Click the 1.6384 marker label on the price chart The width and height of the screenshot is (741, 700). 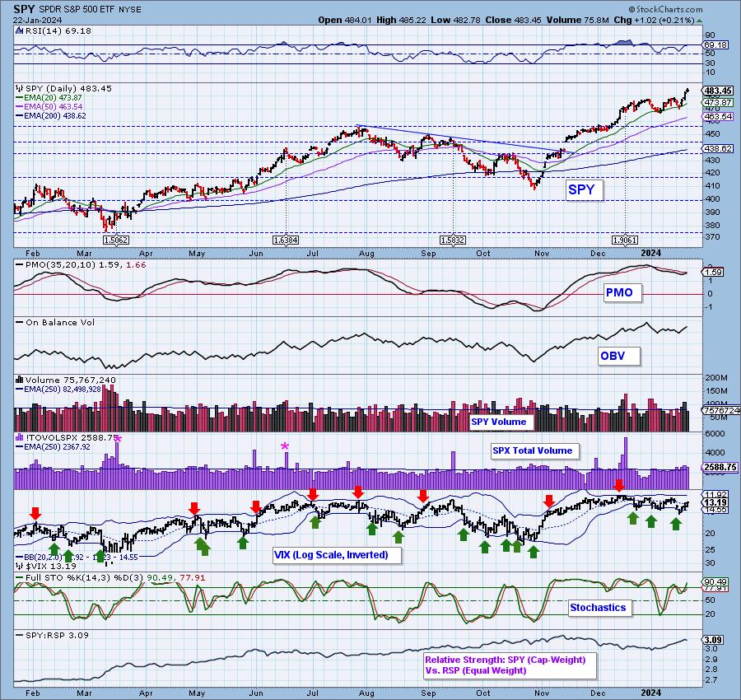point(286,240)
